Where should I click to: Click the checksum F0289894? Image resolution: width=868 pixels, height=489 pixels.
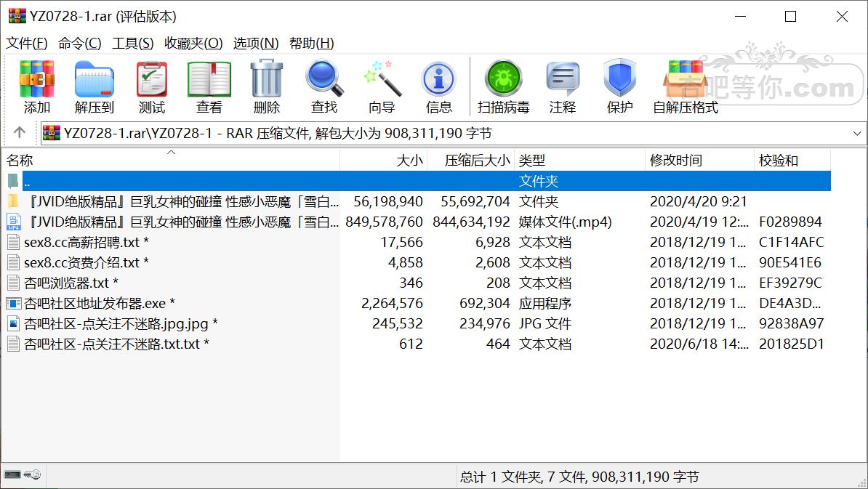[x=790, y=222]
